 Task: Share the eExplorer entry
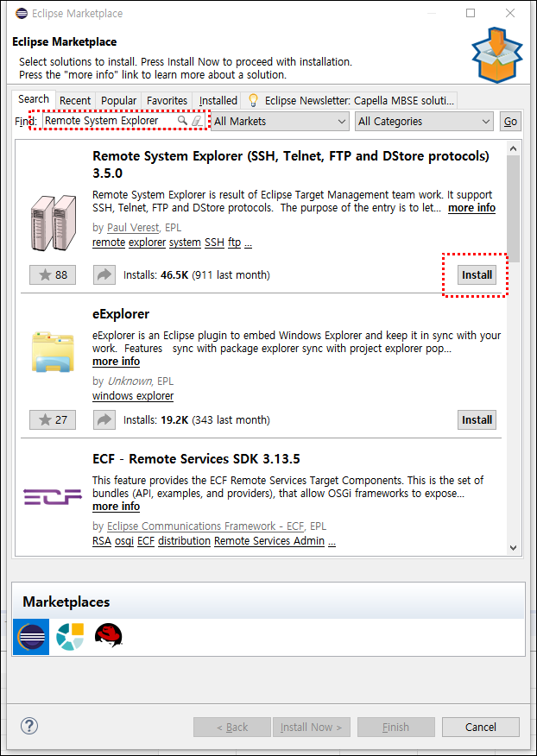(104, 419)
